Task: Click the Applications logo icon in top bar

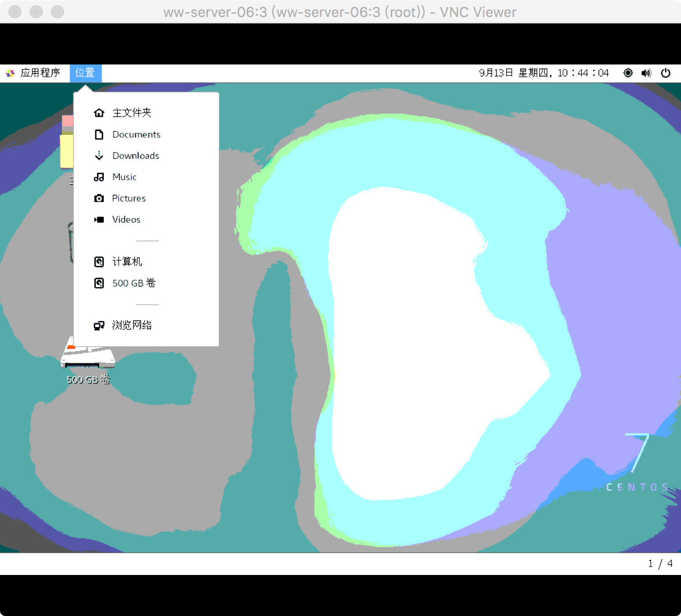Action: click(x=10, y=73)
